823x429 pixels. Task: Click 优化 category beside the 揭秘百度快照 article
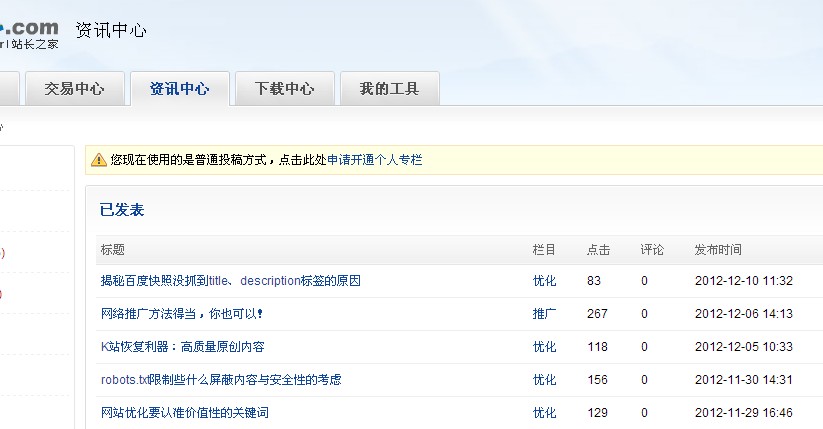coord(544,281)
